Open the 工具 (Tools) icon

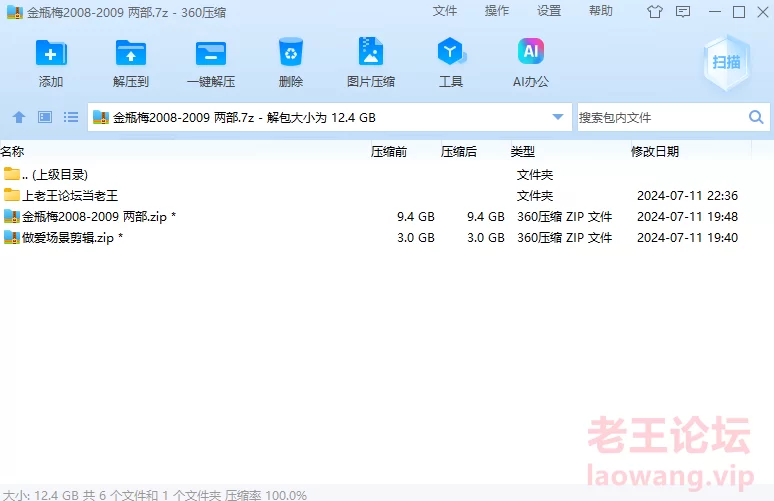451,51
